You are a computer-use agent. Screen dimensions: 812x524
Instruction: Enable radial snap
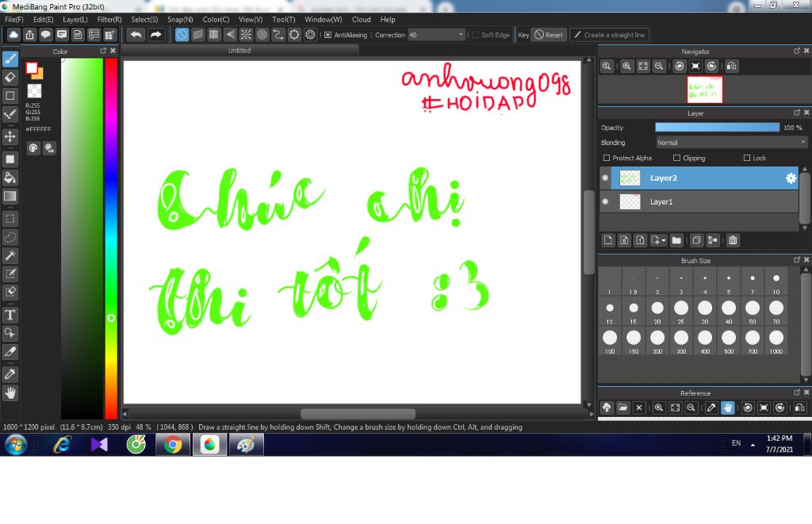coord(246,35)
